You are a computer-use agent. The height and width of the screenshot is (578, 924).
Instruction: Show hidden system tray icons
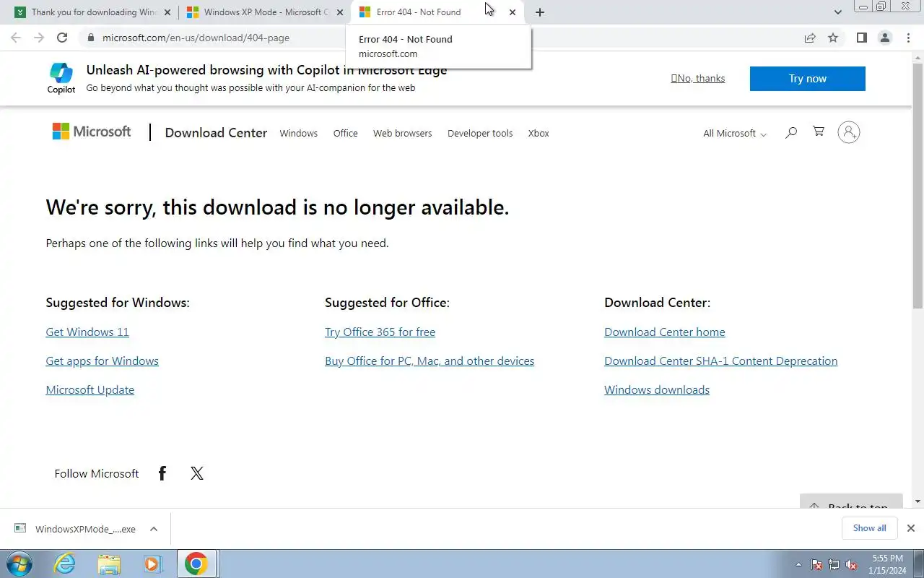tap(798, 564)
